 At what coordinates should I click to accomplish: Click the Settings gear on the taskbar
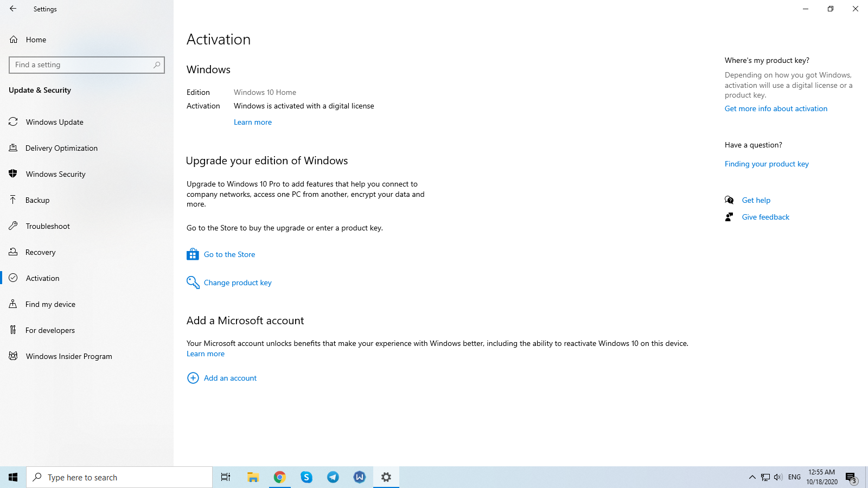coord(386,477)
